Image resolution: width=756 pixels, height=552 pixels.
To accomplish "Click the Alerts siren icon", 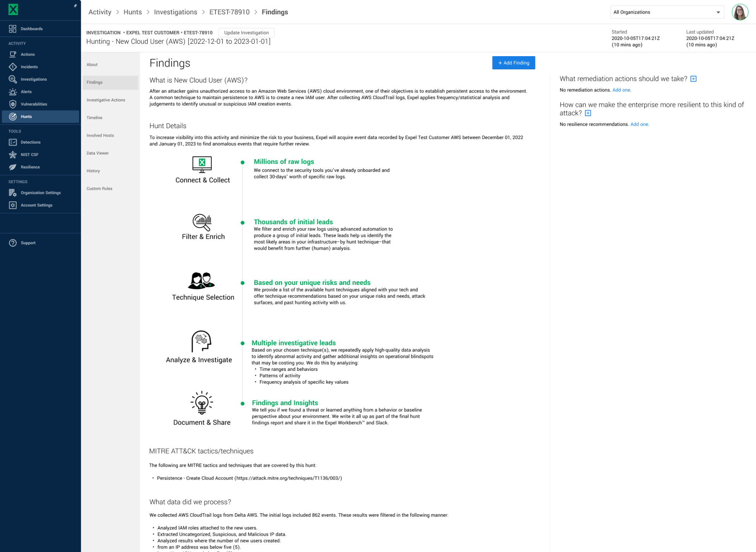I will click(13, 91).
